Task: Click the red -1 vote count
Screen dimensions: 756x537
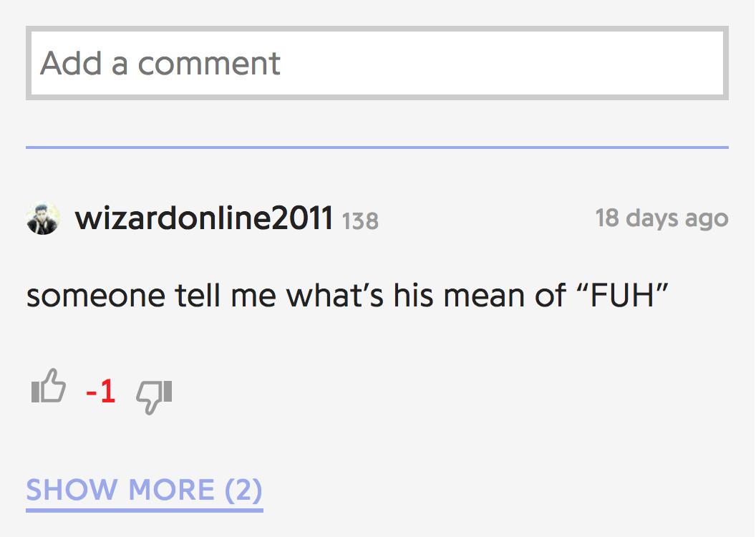Action: [x=101, y=392]
